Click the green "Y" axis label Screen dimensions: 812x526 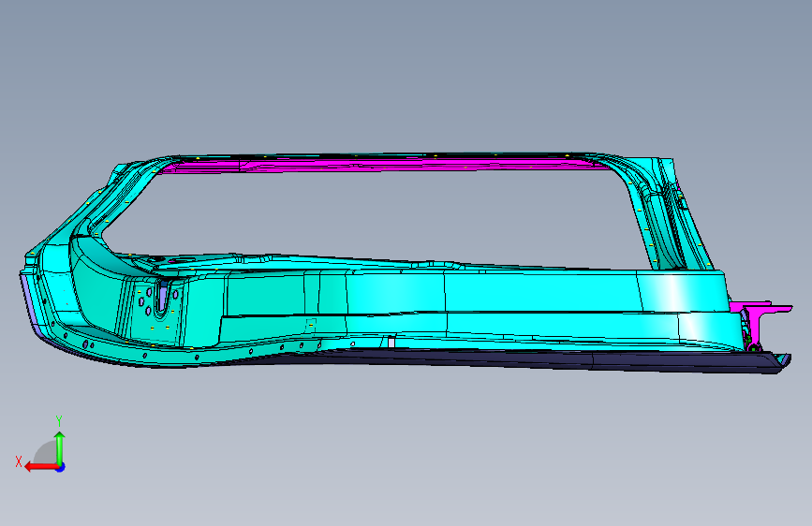[59, 421]
